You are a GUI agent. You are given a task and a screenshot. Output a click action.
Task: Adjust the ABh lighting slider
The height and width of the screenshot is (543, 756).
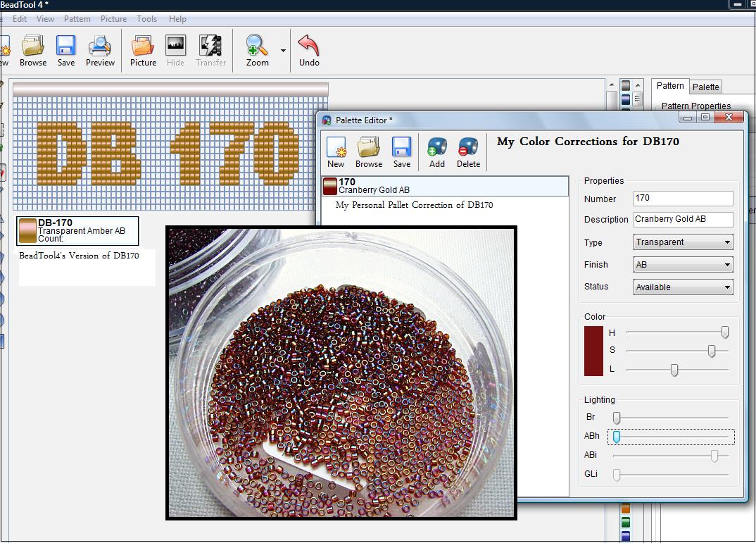(x=616, y=437)
